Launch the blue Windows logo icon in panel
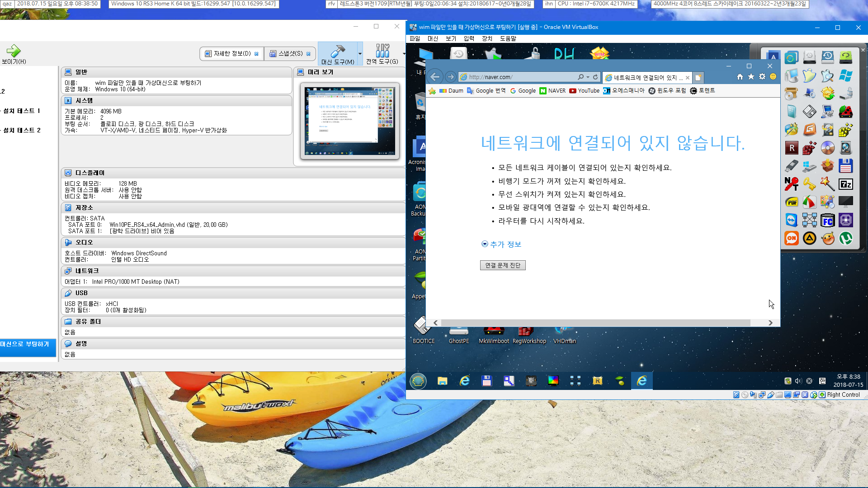The height and width of the screenshot is (488, 868). 845,75
